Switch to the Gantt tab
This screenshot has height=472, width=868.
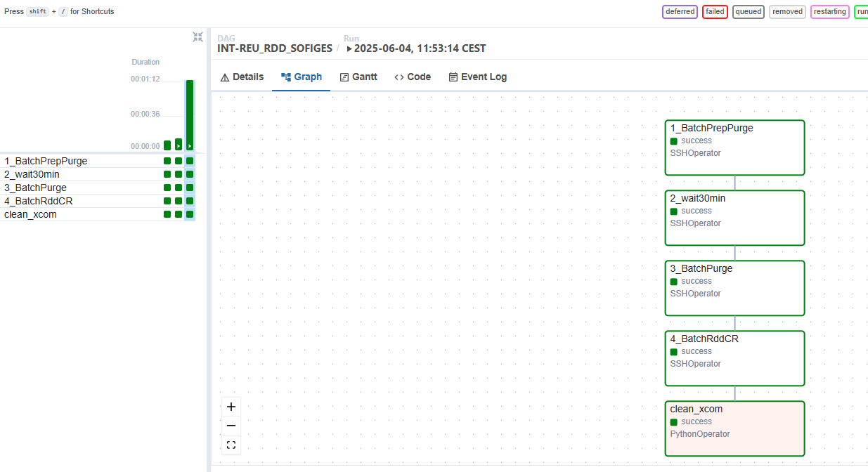click(358, 77)
